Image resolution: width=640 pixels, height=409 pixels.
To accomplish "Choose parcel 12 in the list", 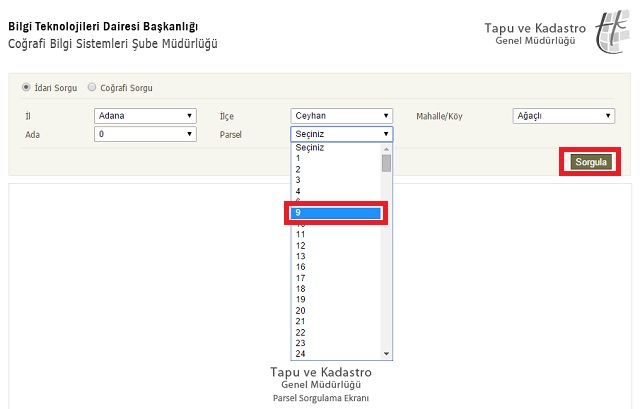I will coord(336,246).
